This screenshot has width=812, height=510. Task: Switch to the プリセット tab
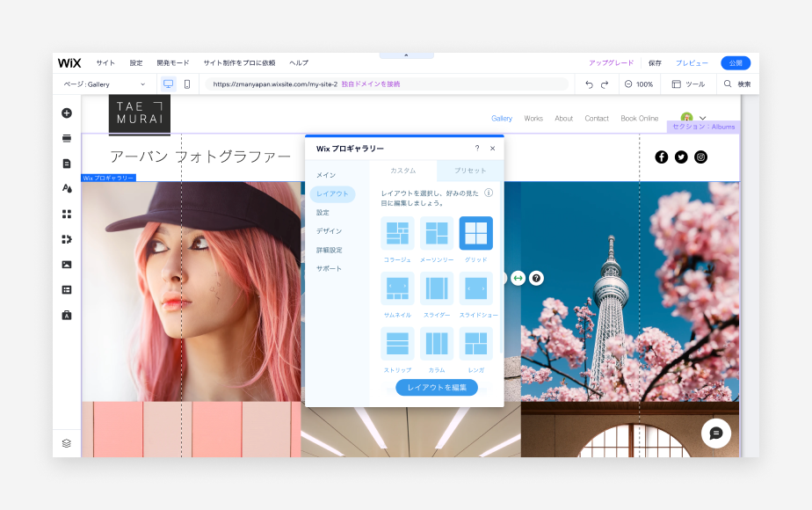(470, 171)
